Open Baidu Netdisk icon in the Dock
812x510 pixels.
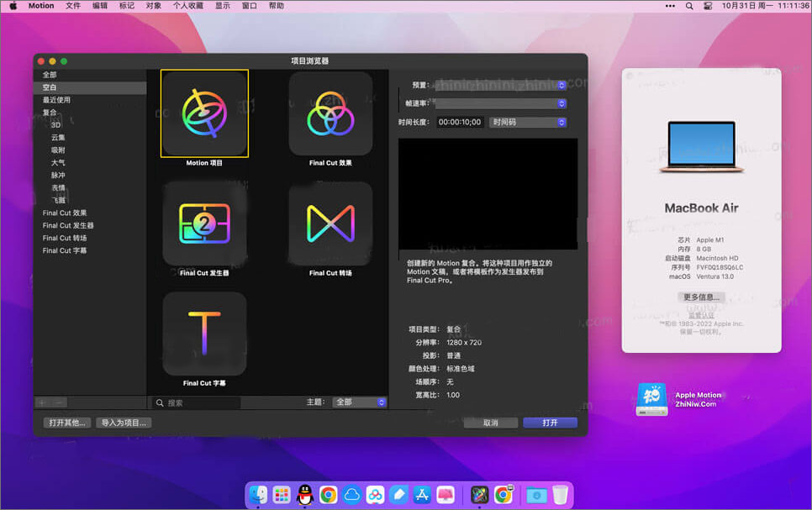pos(376,495)
